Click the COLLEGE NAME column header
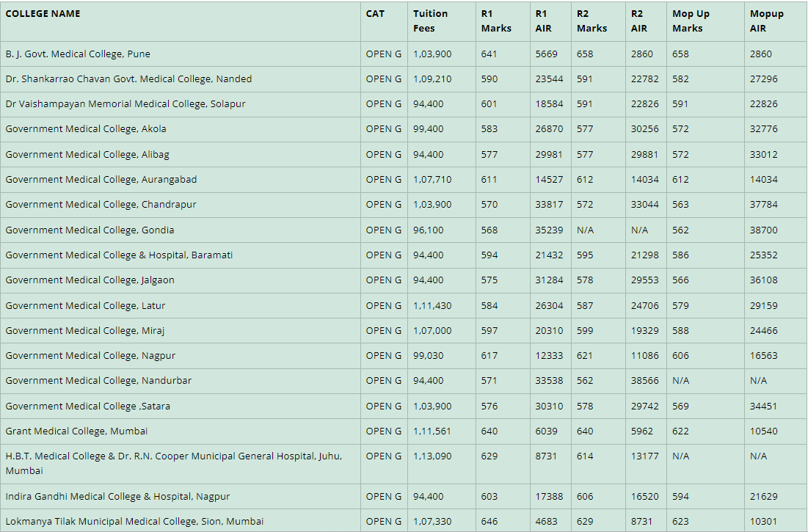The height and width of the screenshot is (532, 808). coord(43,13)
